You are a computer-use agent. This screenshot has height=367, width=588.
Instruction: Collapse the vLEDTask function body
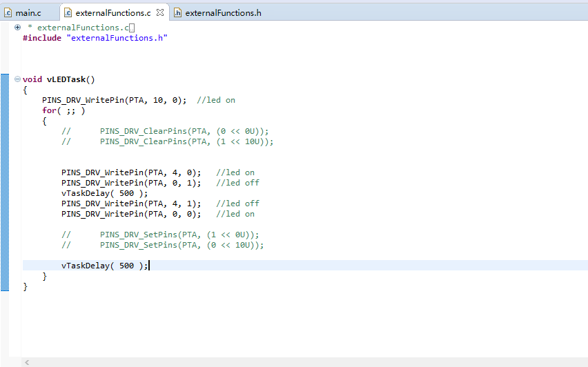point(17,79)
